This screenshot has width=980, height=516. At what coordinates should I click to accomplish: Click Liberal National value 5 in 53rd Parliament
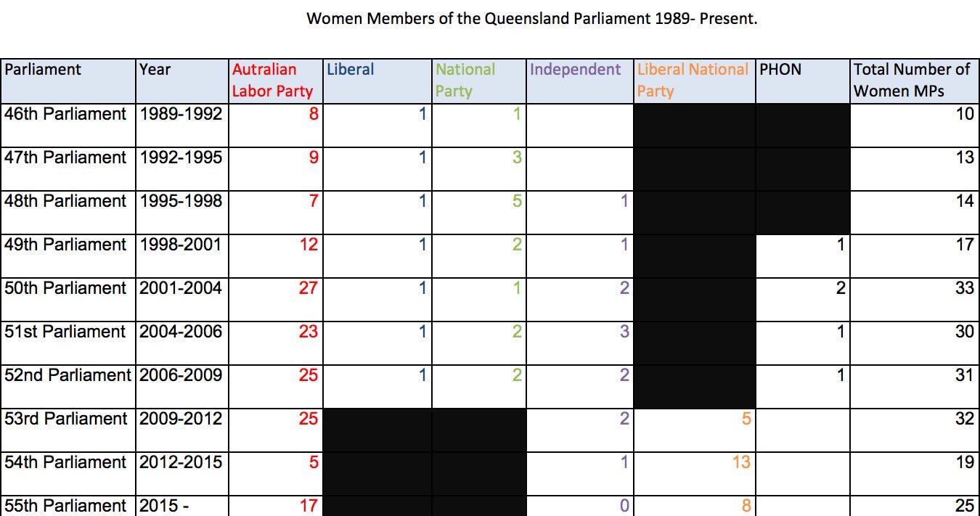pyautogui.click(x=746, y=419)
